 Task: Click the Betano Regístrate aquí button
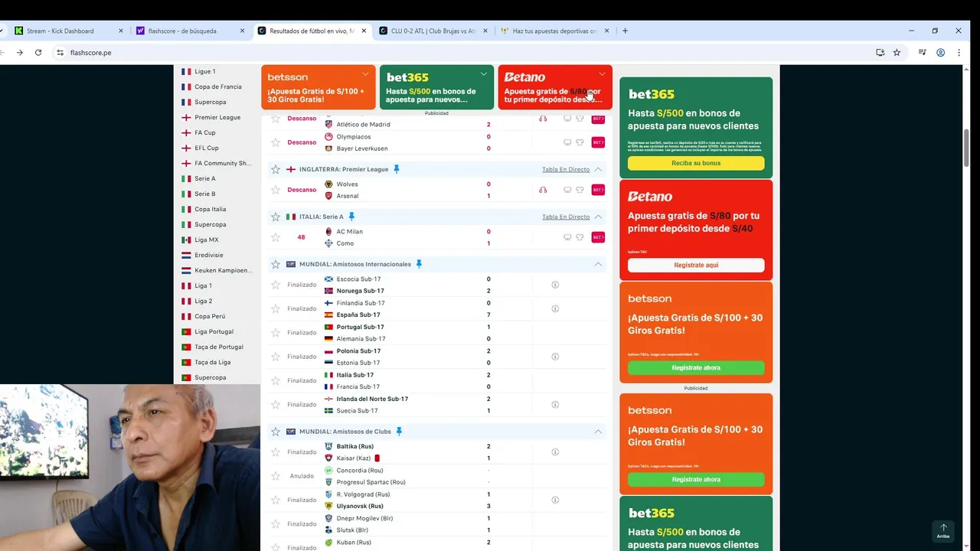pos(696,265)
